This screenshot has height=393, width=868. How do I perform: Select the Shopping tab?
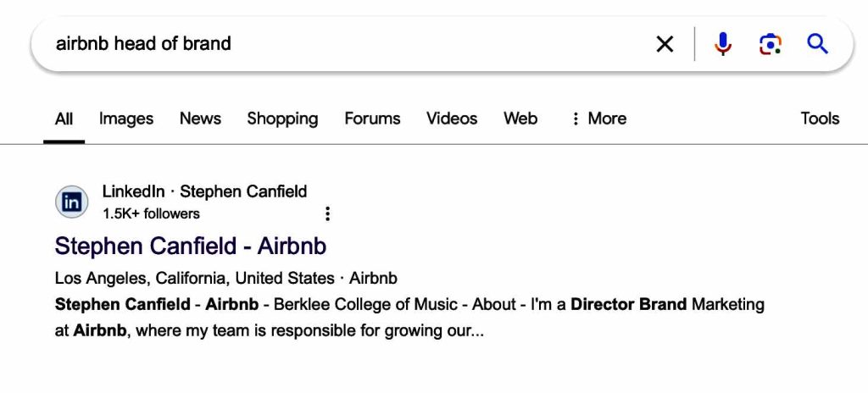(x=282, y=119)
